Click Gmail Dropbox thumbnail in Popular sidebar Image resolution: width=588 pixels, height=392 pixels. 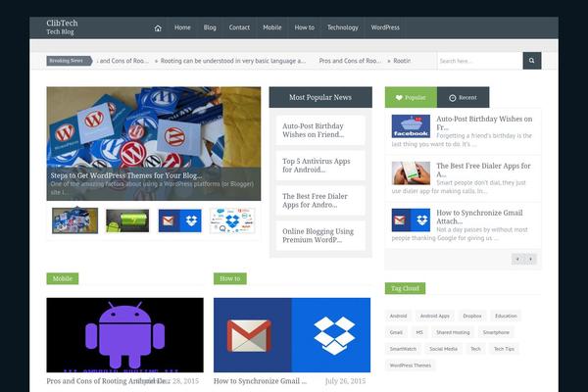pyautogui.click(x=411, y=220)
